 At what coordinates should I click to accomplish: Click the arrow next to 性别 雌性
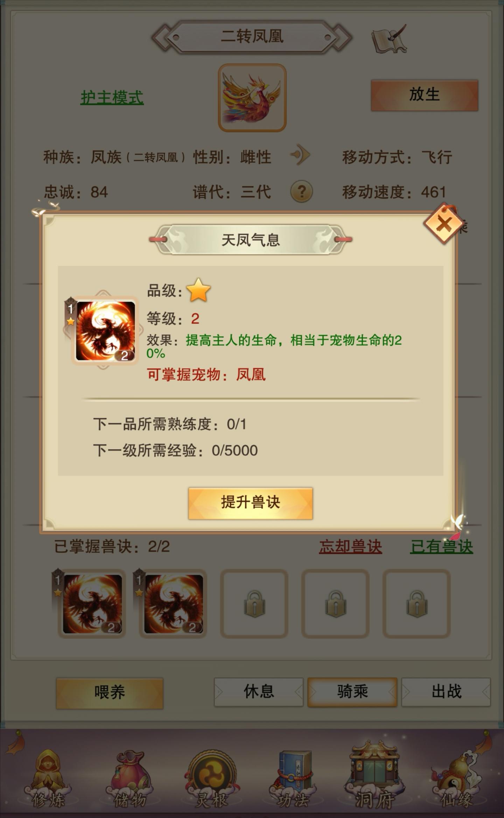tap(300, 154)
